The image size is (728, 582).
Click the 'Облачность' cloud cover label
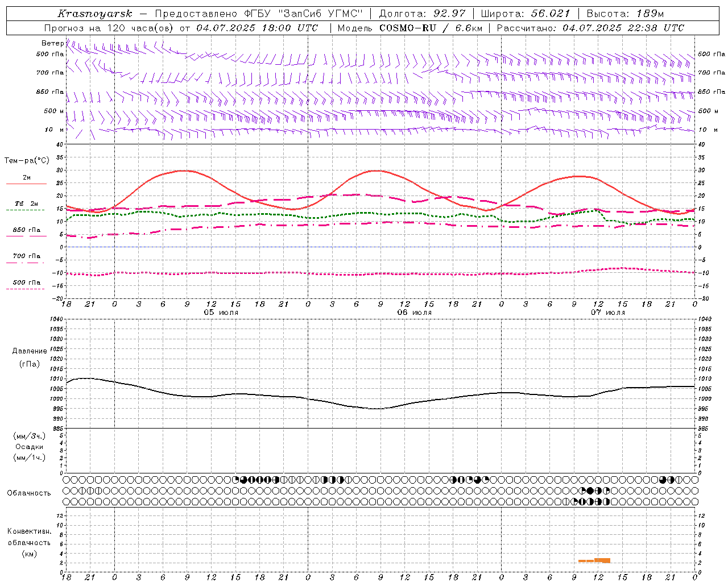pyautogui.click(x=29, y=493)
